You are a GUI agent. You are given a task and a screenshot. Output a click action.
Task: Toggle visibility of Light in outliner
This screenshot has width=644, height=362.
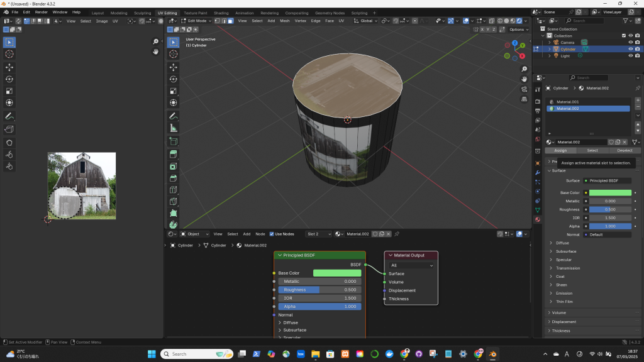(630, 56)
